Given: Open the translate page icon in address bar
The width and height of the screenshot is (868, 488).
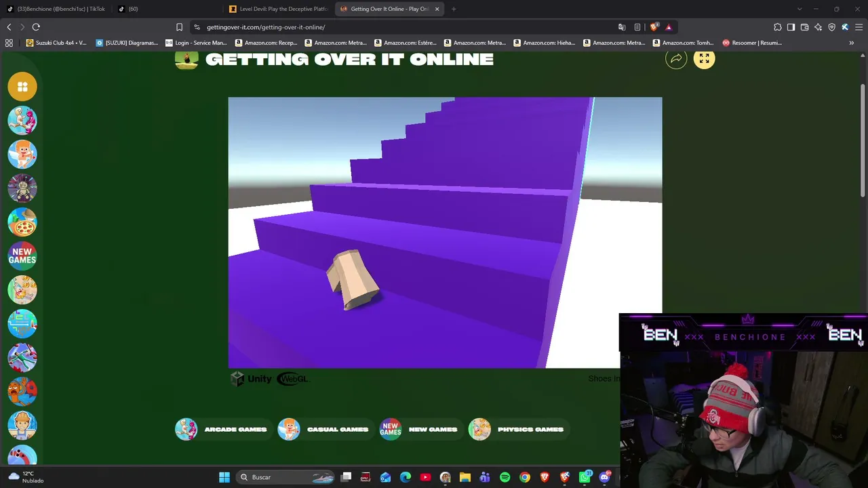Looking at the screenshot, I should (622, 27).
